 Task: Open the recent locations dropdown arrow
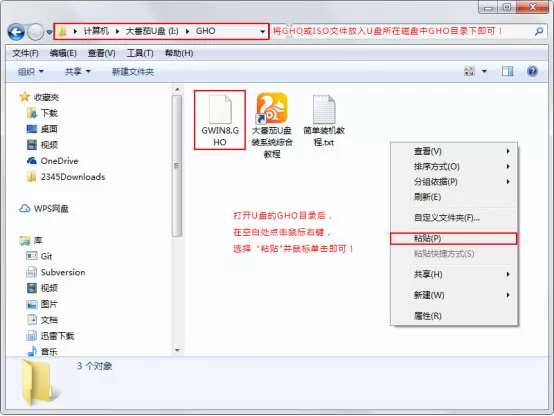pos(49,32)
